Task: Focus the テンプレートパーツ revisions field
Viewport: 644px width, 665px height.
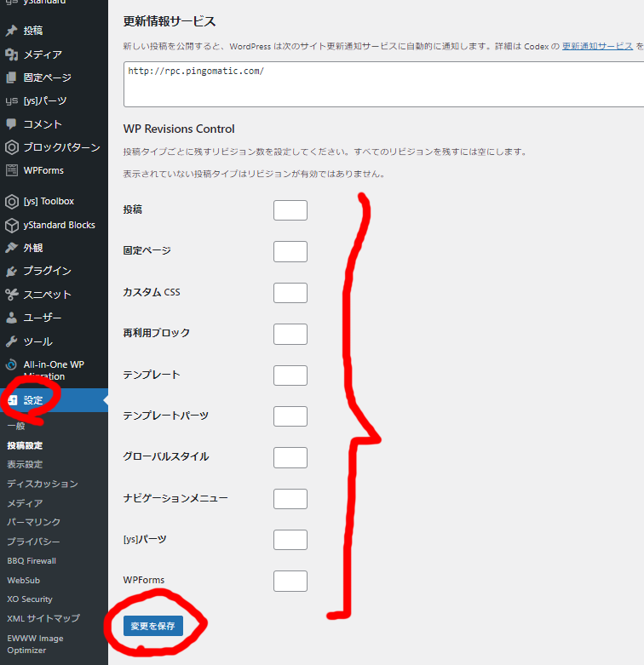Action: [x=290, y=416]
